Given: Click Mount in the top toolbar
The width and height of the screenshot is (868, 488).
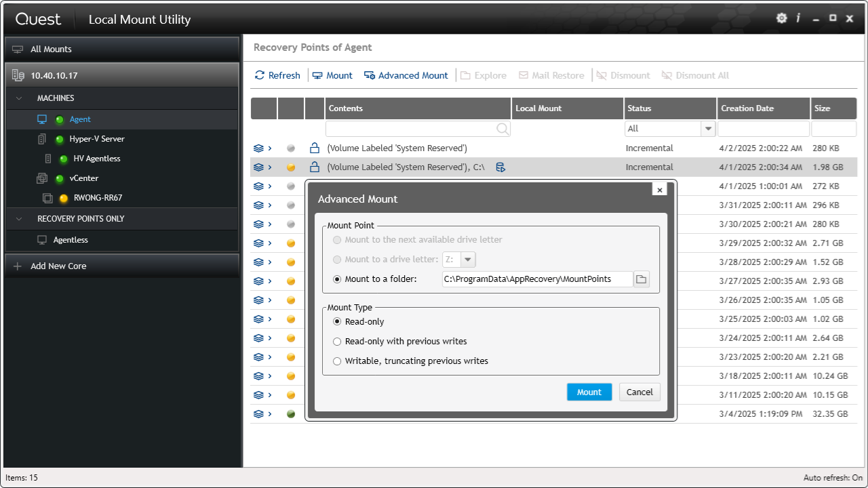Looking at the screenshot, I should tap(332, 76).
